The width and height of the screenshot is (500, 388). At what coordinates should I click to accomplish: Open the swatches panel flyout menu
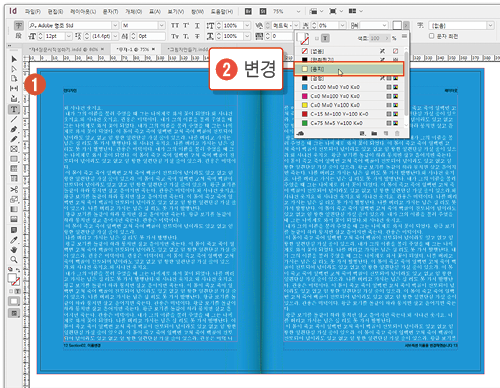[404, 36]
